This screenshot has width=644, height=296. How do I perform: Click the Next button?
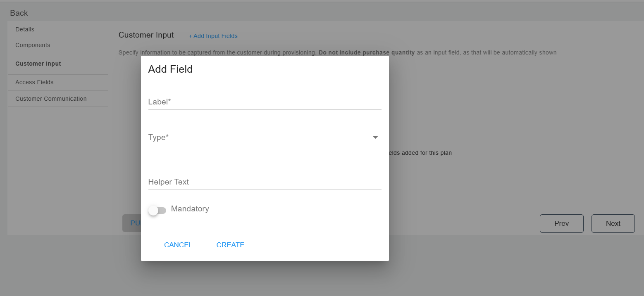click(613, 223)
